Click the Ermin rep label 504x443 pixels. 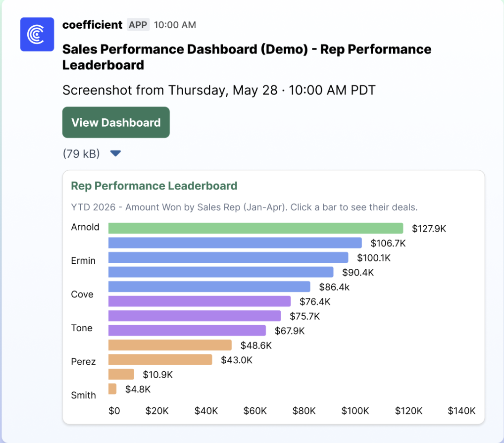click(x=83, y=260)
